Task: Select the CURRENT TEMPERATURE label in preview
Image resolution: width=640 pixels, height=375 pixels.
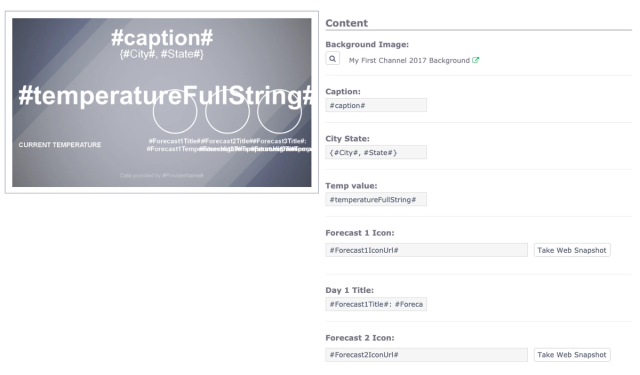Action: pyautogui.click(x=60, y=145)
